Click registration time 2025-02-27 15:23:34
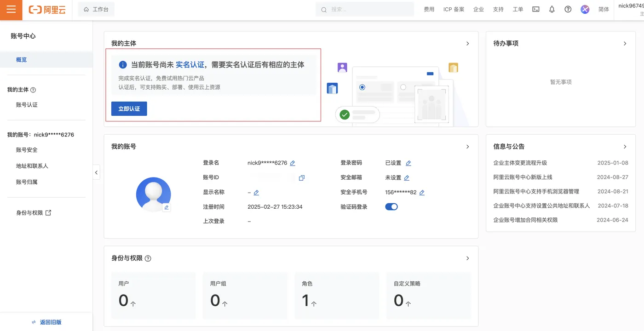 275,207
